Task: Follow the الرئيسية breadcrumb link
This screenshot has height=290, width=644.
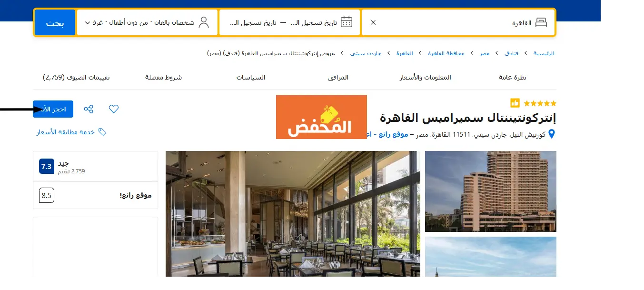Action: click(543, 53)
